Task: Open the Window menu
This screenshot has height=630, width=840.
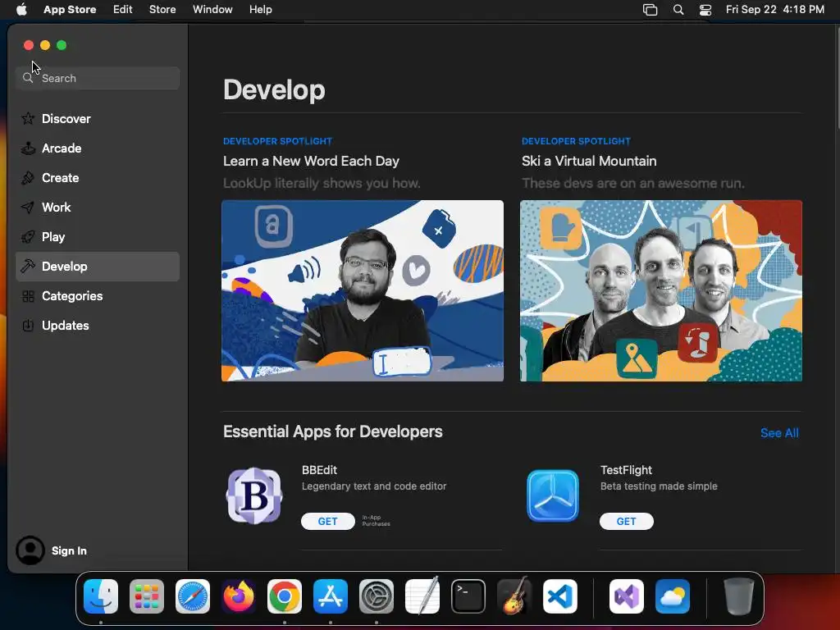Action: pos(212,10)
